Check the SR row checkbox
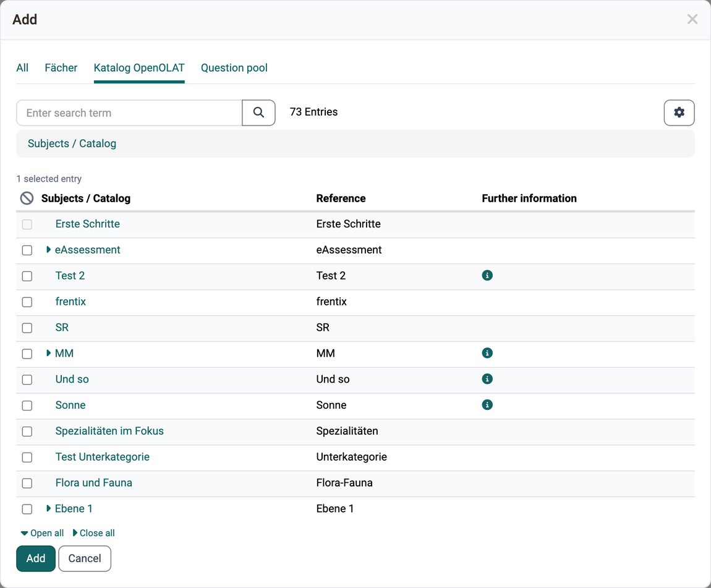 27,327
